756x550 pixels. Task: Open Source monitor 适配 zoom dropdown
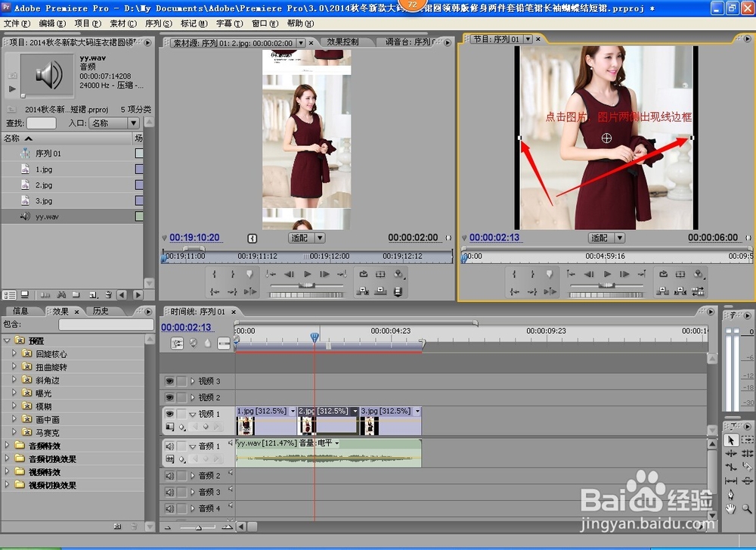(307, 238)
